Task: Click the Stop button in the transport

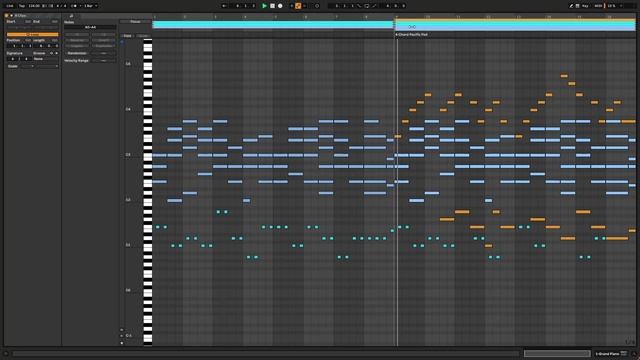Action: 272,6
